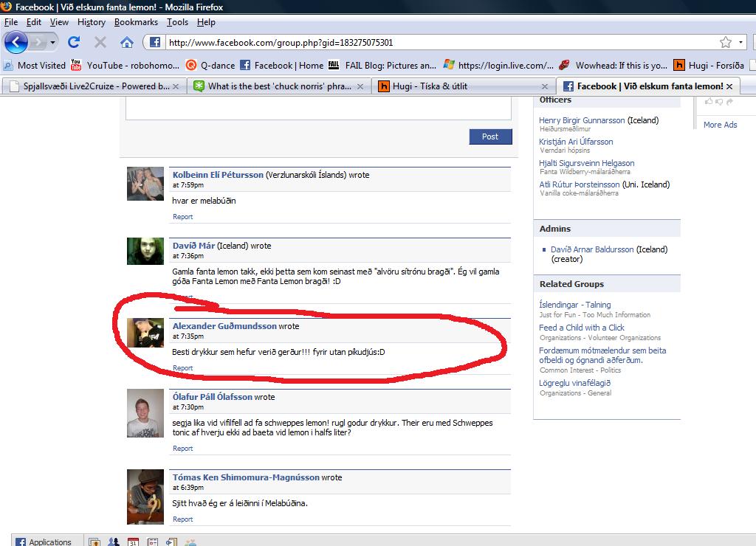The image size is (756, 546).
Task: Close the 'chuck norris' phrase tab
Action: [360, 86]
